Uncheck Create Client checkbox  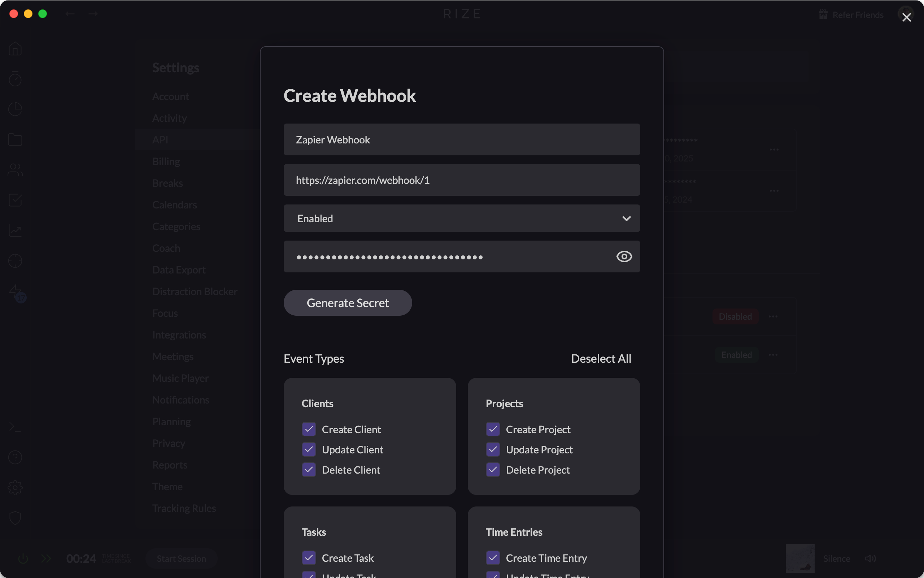[x=309, y=429]
